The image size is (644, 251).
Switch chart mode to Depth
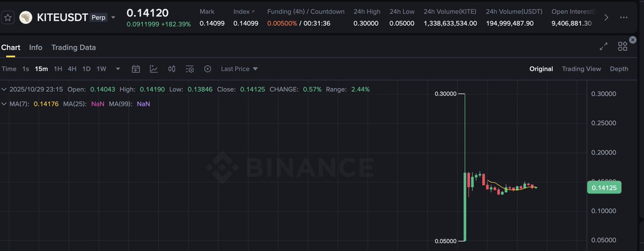[619, 69]
